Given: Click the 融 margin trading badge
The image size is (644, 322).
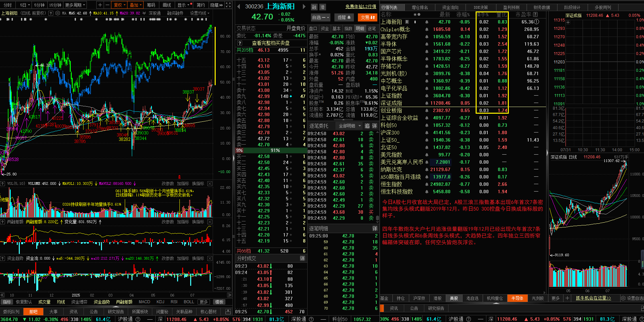Looking at the screenshot, I should (314, 7).
